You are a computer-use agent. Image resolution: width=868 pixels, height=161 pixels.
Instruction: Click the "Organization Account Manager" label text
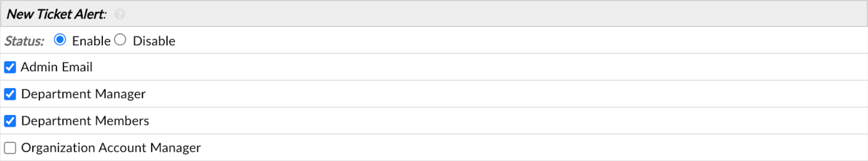[111, 148]
